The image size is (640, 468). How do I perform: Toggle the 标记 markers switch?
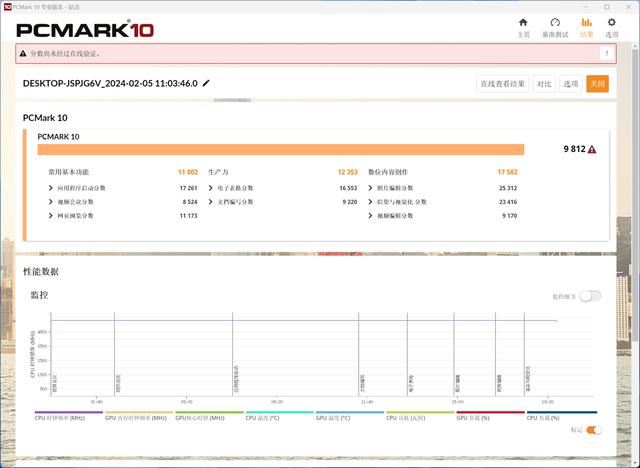[x=593, y=430]
